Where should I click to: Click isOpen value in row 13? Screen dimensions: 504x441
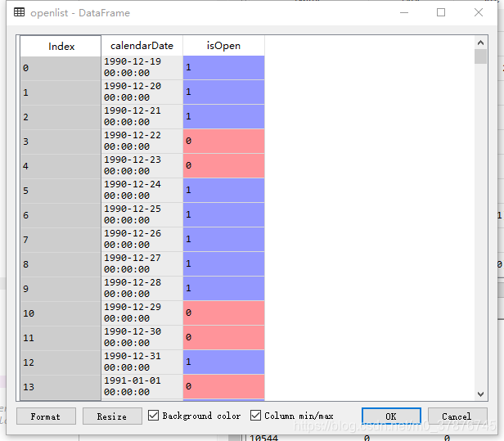223,386
